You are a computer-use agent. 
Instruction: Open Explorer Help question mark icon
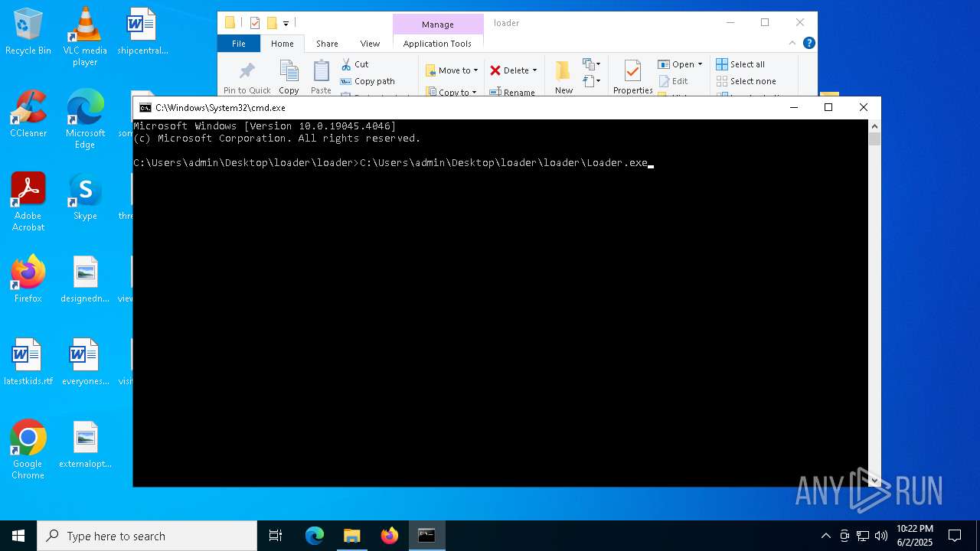(808, 43)
